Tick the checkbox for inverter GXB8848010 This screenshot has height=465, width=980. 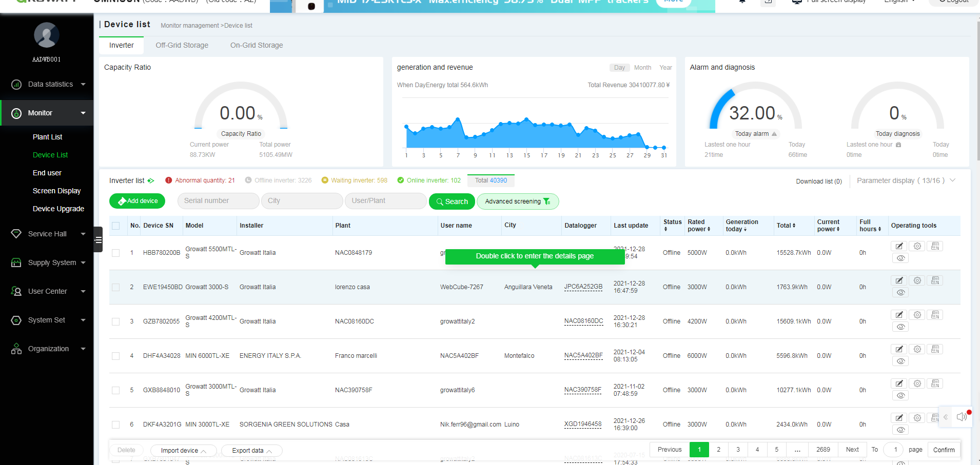(x=116, y=390)
